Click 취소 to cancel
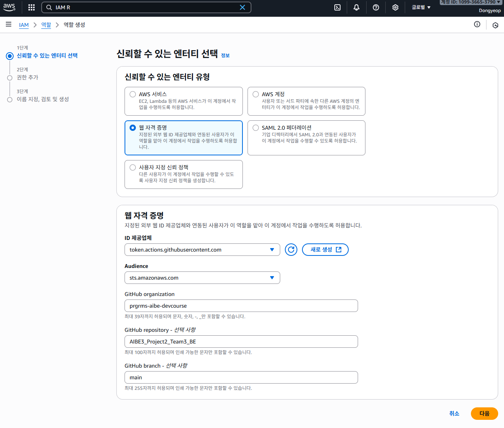Image resolution: width=504 pixels, height=428 pixels. click(454, 414)
